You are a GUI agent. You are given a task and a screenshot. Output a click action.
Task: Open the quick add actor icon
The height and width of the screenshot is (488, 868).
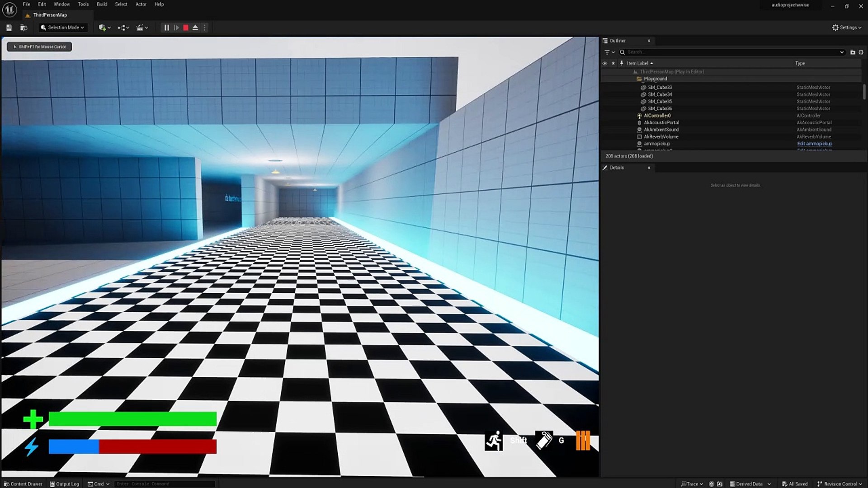(102, 28)
